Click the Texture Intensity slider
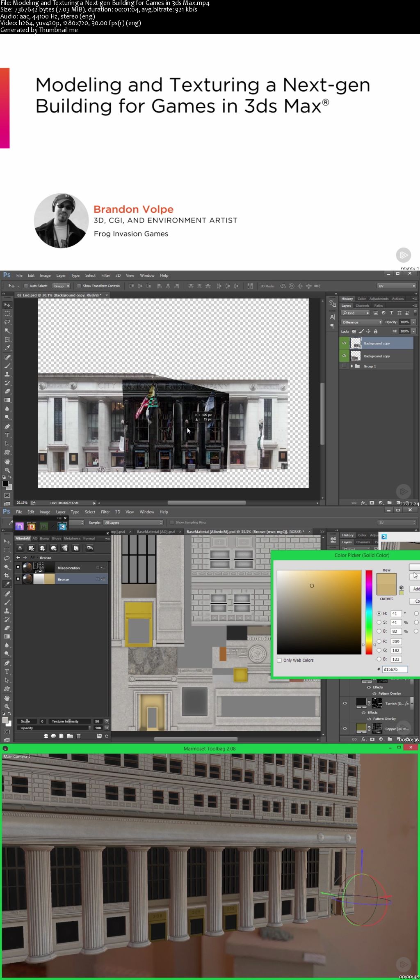The width and height of the screenshot is (420, 980). pos(71,721)
